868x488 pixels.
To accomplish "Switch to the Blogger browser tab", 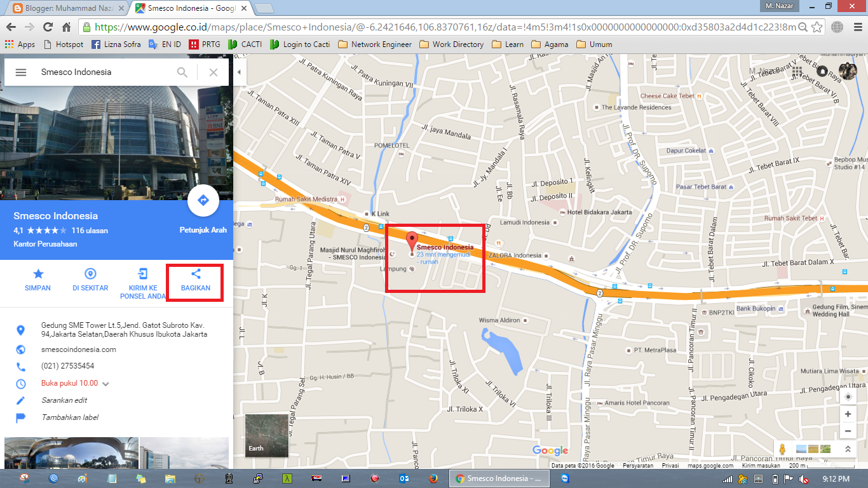I will tap(60, 8).
